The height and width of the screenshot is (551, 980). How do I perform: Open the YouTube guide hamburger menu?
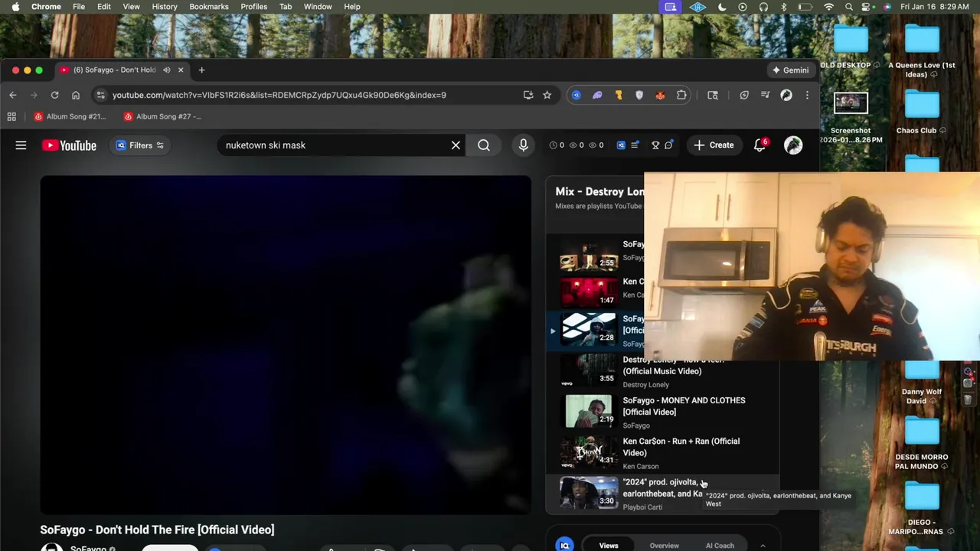(x=21, y=145)
